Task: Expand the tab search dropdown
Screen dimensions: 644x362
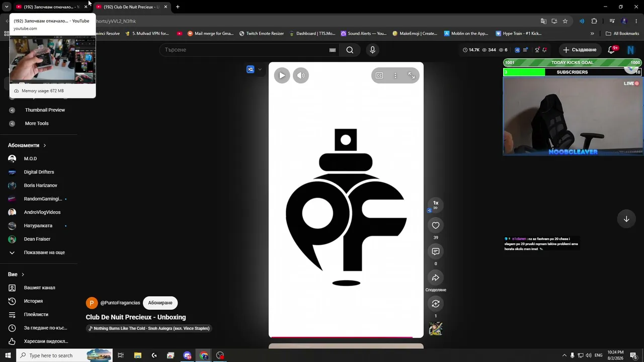Action: [x=7, y=7]
